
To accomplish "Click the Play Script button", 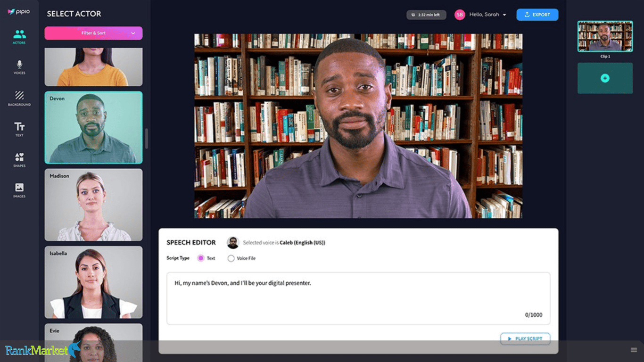I will coord(525,338).
